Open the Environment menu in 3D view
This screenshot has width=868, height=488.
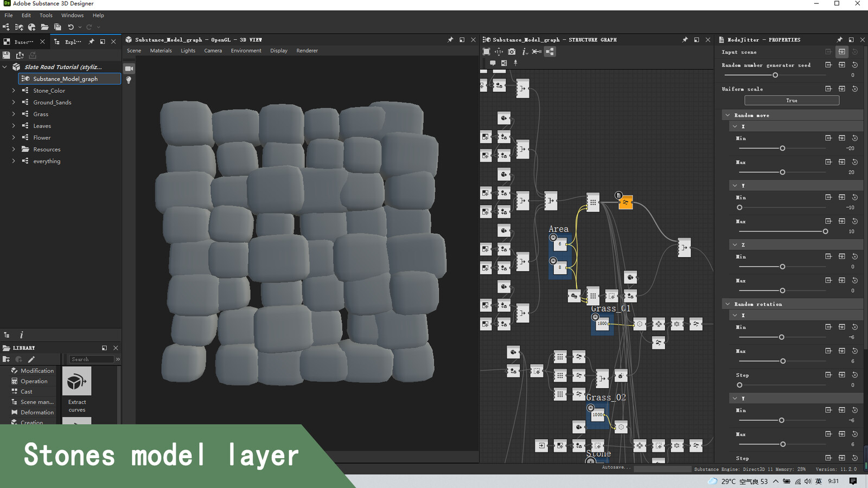(246, 50)
